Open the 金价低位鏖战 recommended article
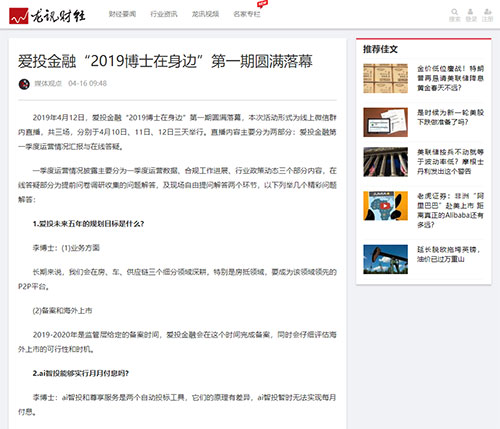 (450, 78)
